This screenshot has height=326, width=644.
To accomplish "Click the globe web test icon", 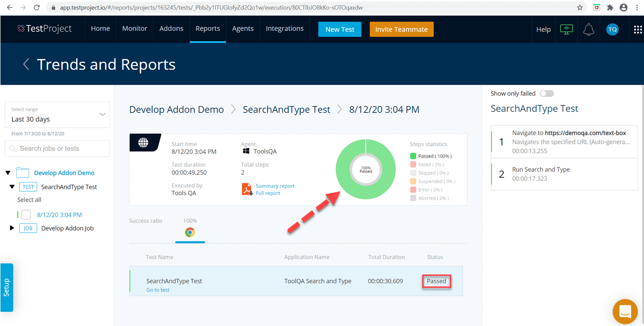I will point(143,143).
